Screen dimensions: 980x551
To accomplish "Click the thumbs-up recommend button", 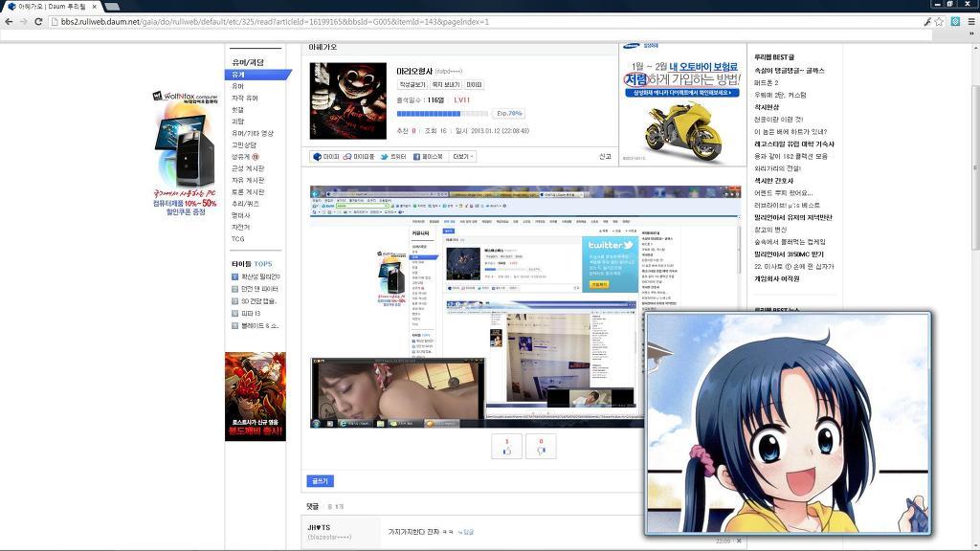I will click(506, 447).
